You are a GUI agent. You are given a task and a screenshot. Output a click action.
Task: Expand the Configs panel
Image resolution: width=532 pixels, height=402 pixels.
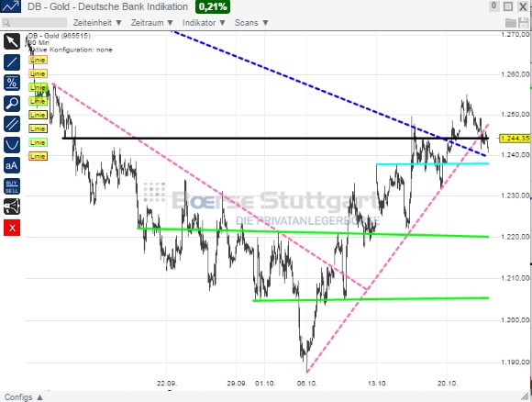24,396
